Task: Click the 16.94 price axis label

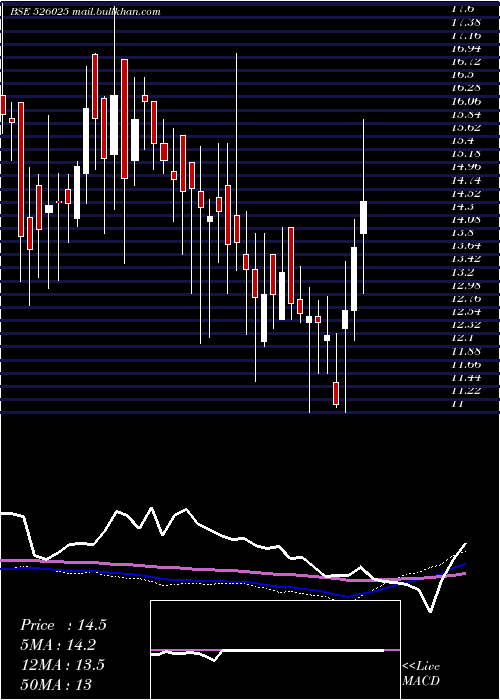Action: click(466, 48)
